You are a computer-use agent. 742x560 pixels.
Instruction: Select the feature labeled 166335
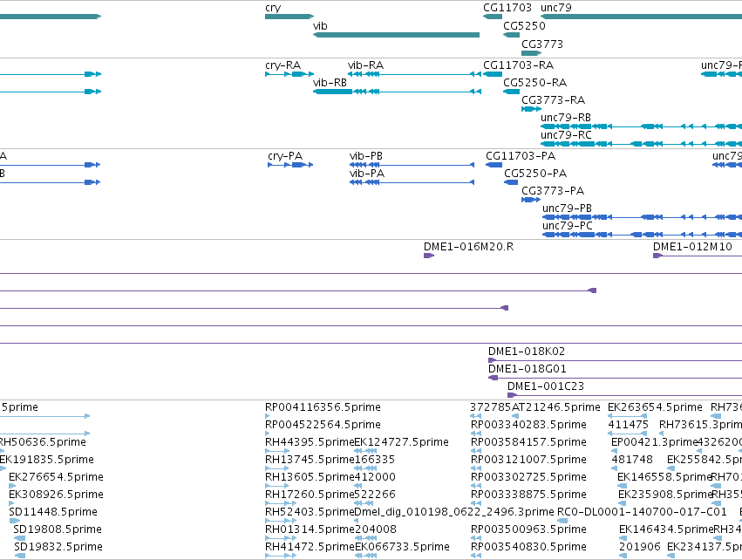(x=375, y=460)
